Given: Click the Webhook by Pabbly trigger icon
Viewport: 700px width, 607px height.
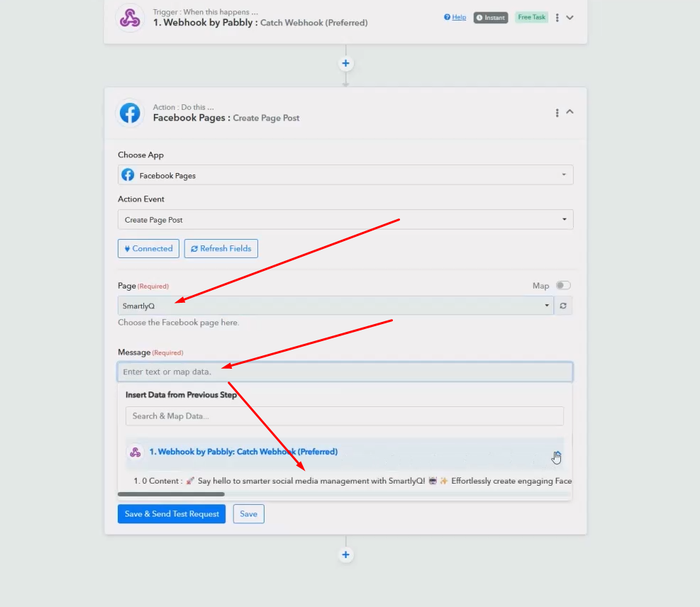Looking at the screenshot, I should pos(130,18).
